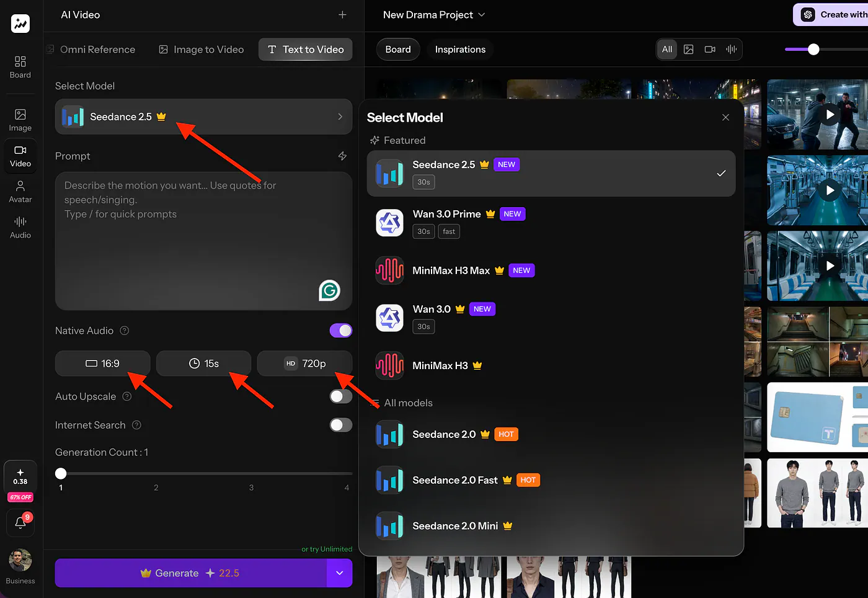The image size is (868, 598).
Task: Open the stairwell collage thumbnail
Action: tap(817, 342)
